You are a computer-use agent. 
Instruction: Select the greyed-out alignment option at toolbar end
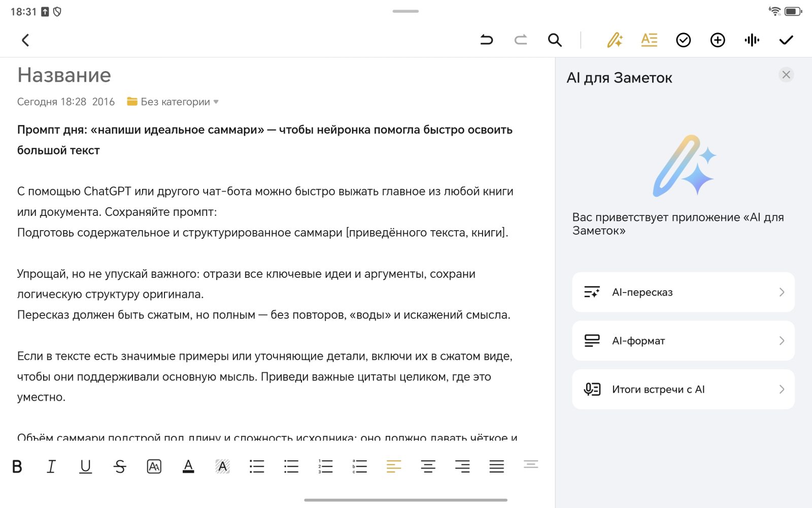(531, 464)
